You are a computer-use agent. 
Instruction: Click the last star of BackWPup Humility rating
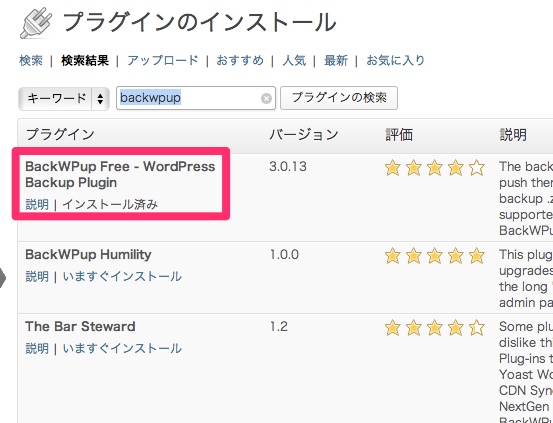[476, 255]
